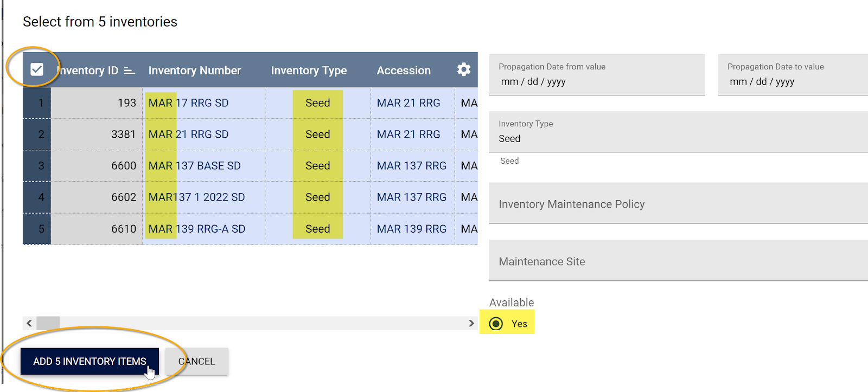This screenshot has height=392, width=868.
Task: Click the Add 5 Inventory Items button
Action: point(90,361)
